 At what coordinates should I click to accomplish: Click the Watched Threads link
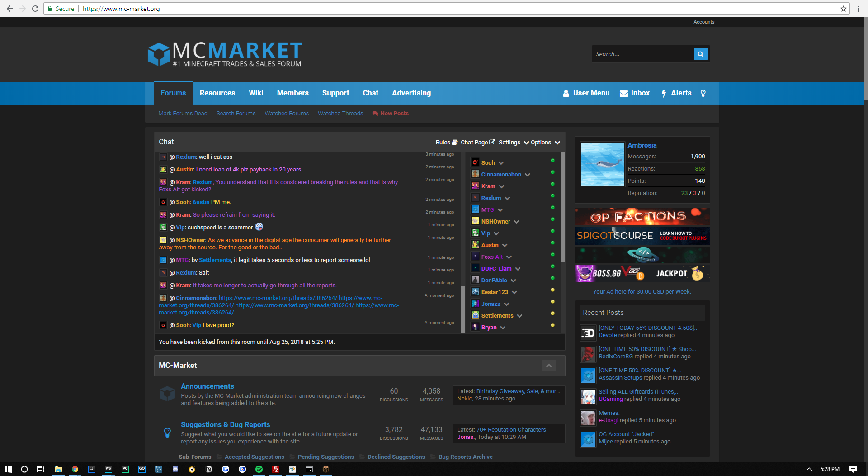click(x=340, y=114)
